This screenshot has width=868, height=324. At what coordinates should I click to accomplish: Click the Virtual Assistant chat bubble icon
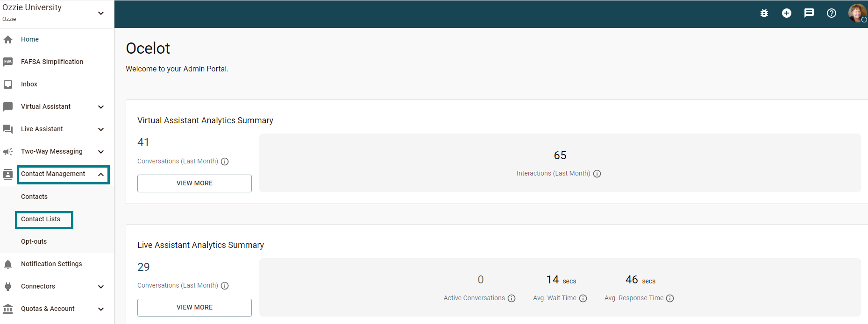[8, 107]
